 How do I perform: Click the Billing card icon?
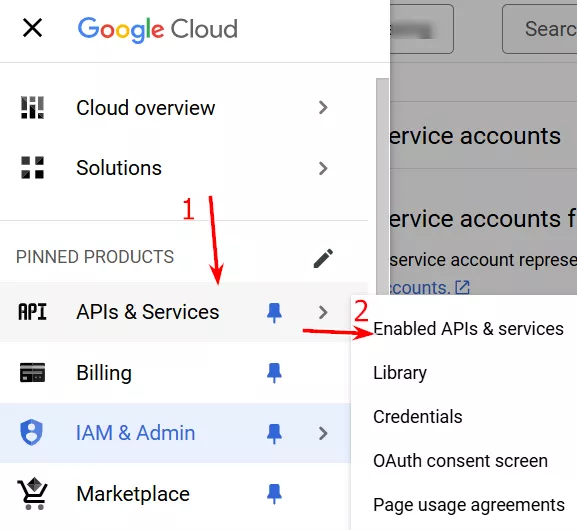pyautogui.click(x=32, y=372)
